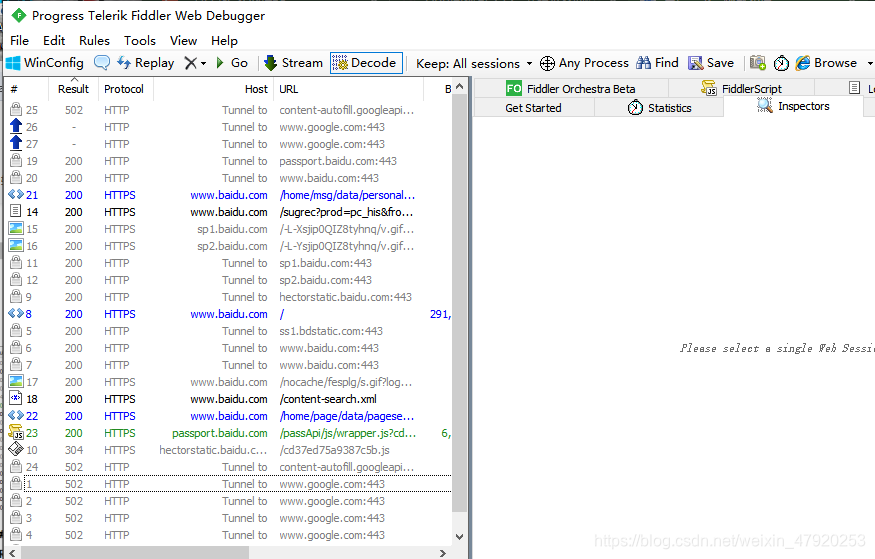This screenshot has height=559, width=875.
Task: Select /cd37ed75a9387c5b.js session URL
Action: 334,450
